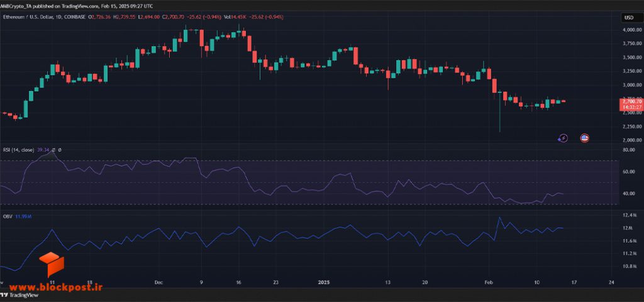The height and width of the screenshot is (302, 644).
Task: Click the high value H2,739.55
Action: (x=124, y=17)
